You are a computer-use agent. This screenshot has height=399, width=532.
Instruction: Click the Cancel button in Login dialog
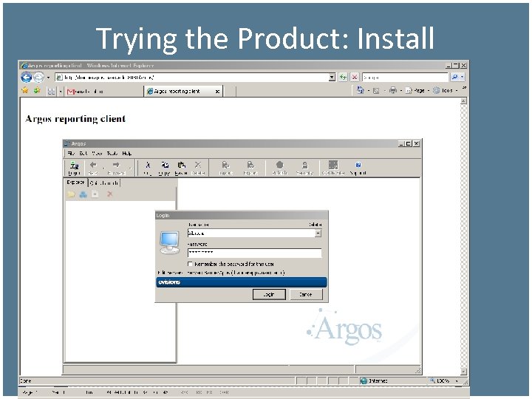coord(306,294)
